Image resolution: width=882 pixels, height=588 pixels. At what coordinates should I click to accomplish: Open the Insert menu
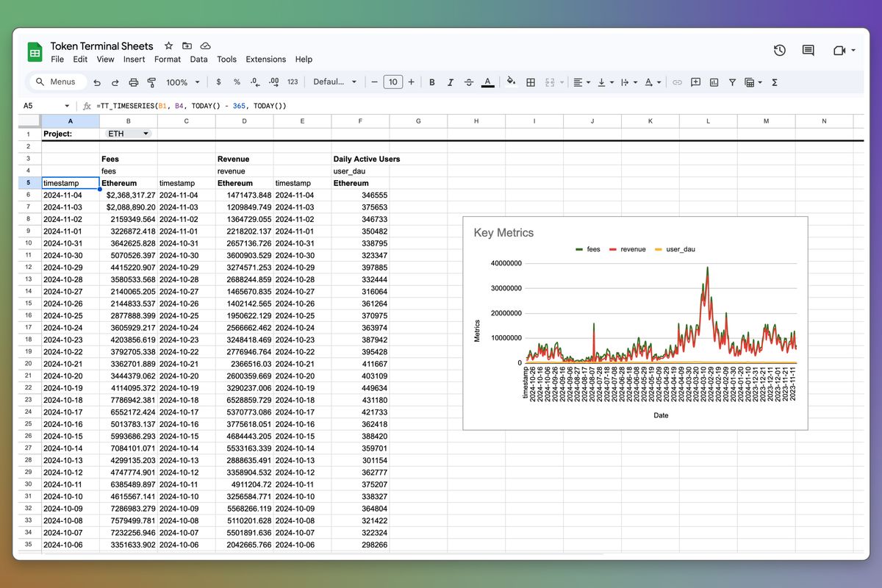point(134,60)
